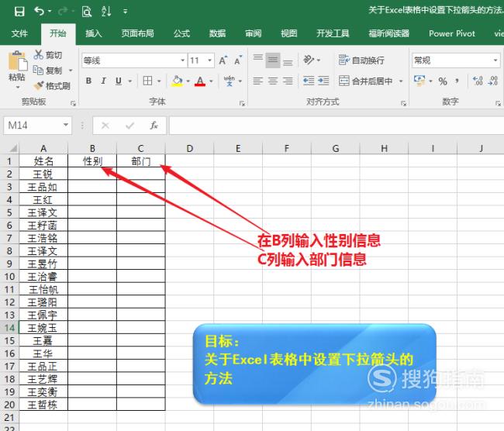Click the Decrease Font Size icon
This screenshot has width=504, height=431.
click(x=238, y=60)
